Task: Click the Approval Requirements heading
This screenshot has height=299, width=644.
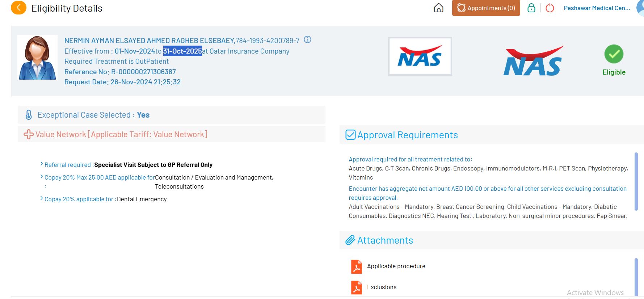Action: (408, 135)
